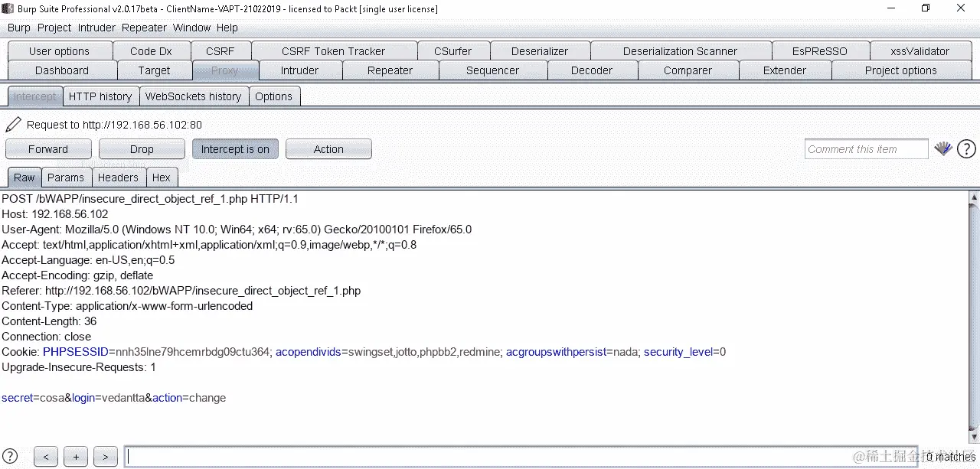Image resolution: width=980 pixels, height=469 pixels.
Task: Open the search help icon at bottom left
Action: coord(11,456)
